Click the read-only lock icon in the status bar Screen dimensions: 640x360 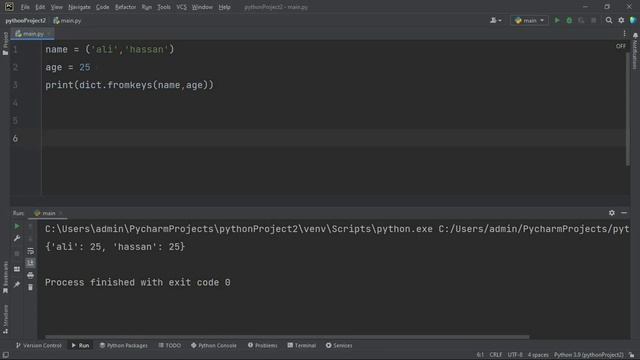pos(631,355)
